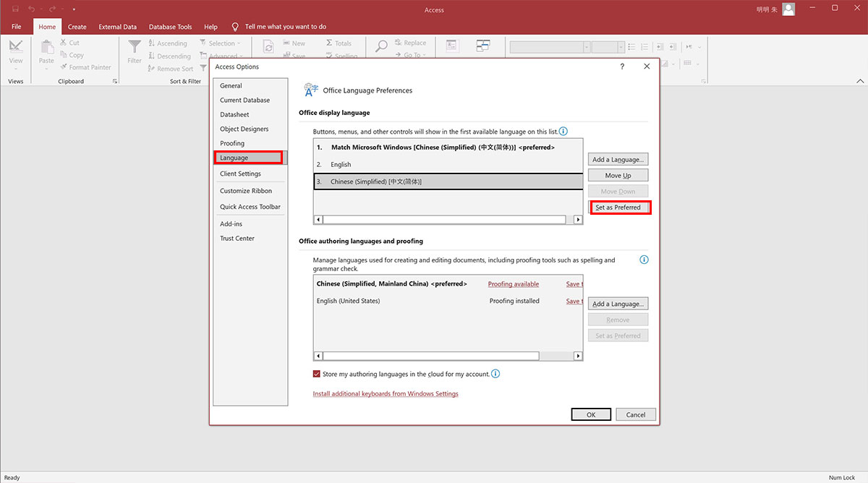The height and width of the screenshot is (483, 868).
Task: Click the Format Painter command
Action: point(86,67)
